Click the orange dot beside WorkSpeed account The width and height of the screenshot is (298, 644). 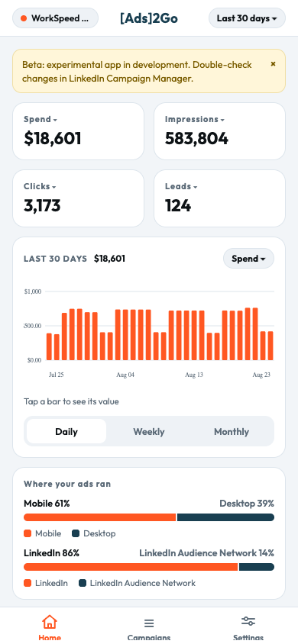coord(24,18)
